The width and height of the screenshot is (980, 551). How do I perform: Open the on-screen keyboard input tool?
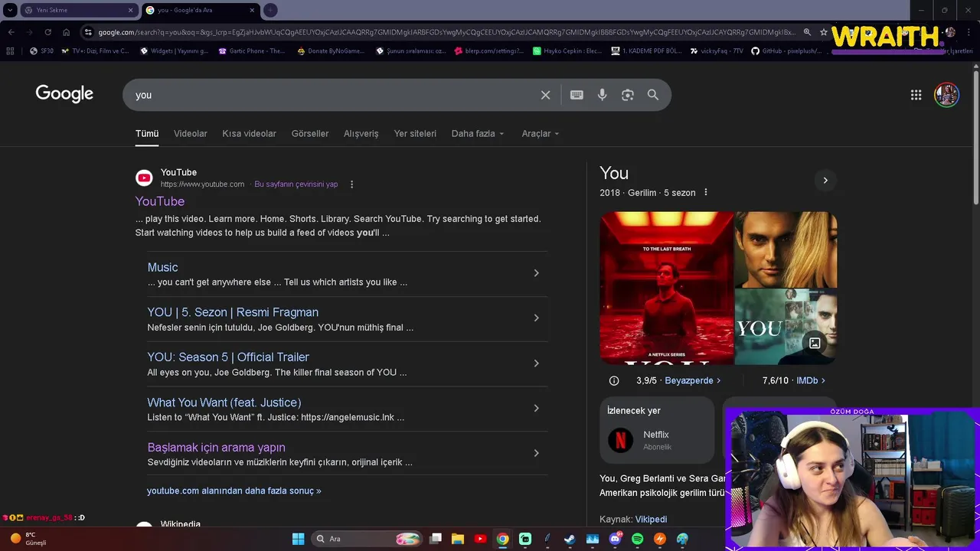tap(577, 95)
